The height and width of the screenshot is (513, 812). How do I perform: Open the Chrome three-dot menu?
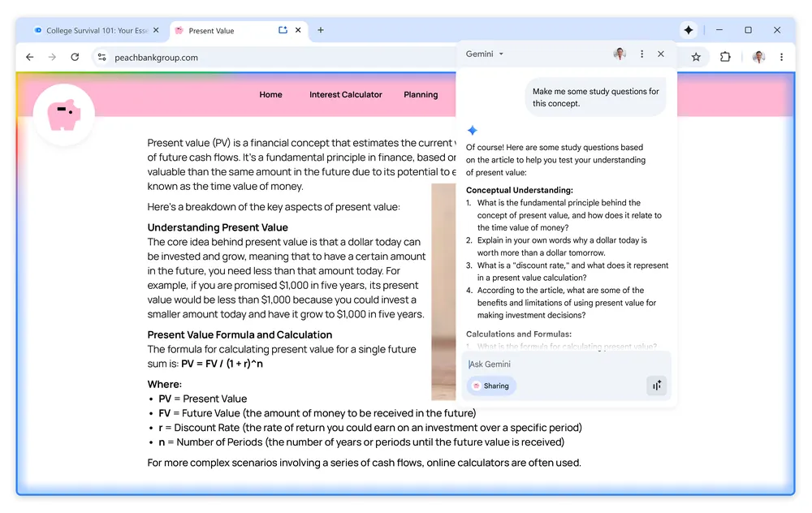781,57
